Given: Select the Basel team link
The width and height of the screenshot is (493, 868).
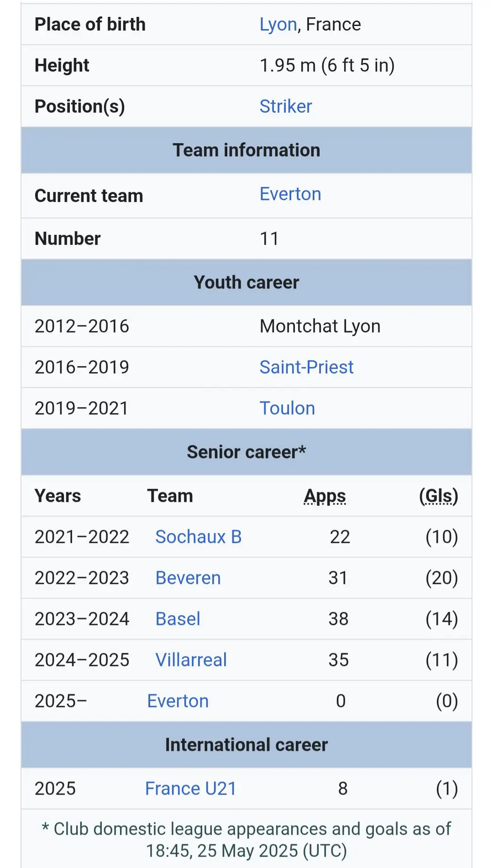Looking at the screenshot, I should tap(178, 619).
